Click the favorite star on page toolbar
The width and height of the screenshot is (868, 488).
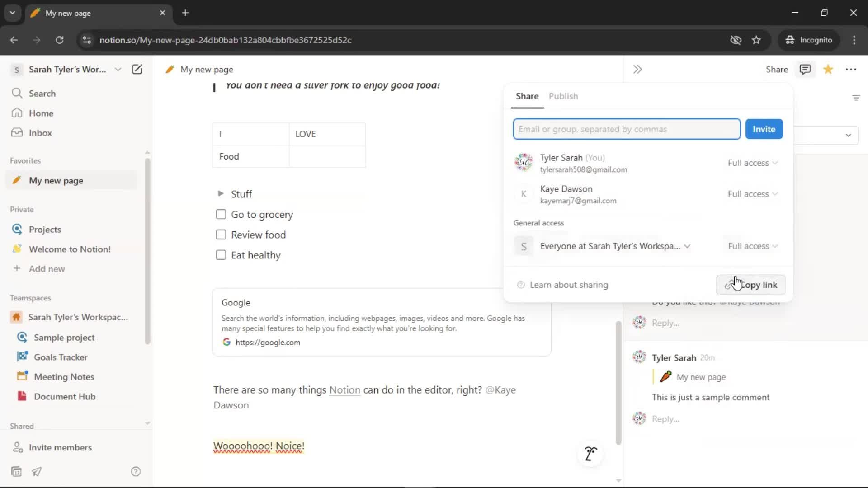[828, 69]
